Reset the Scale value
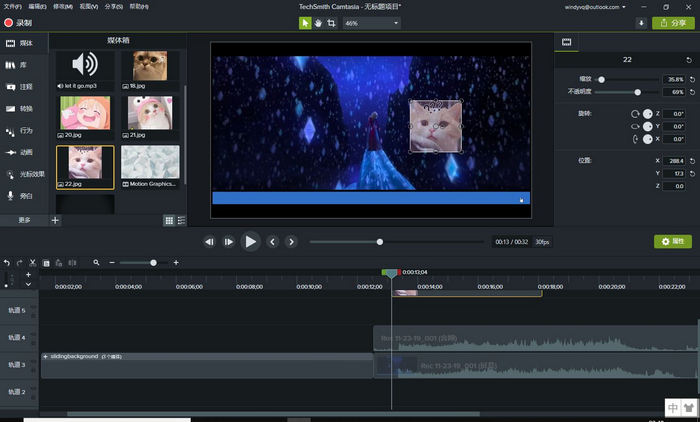This screenshot has width=700, height=422. [x=692, y=79]
